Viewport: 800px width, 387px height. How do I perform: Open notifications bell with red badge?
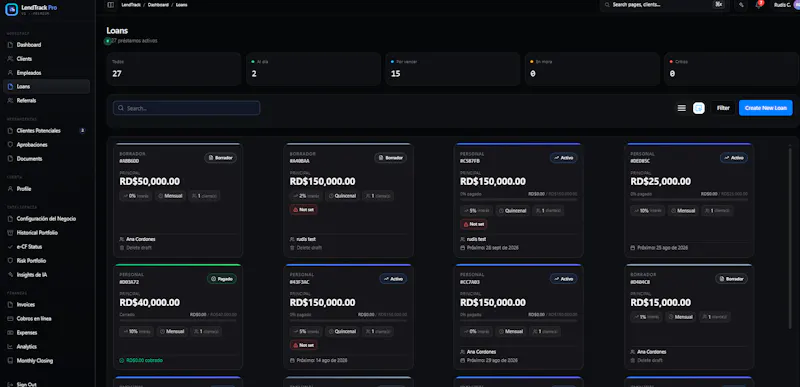[x=759, y=5]
